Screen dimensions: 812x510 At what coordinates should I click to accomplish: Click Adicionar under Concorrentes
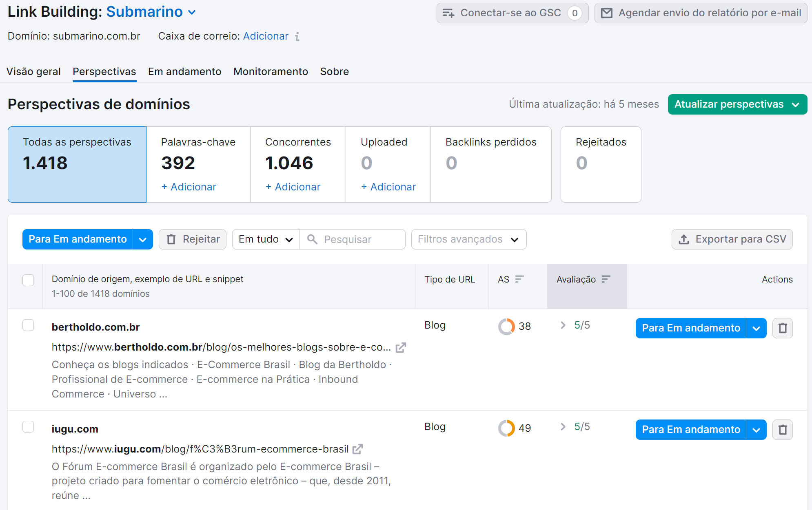tap(293, 187)
